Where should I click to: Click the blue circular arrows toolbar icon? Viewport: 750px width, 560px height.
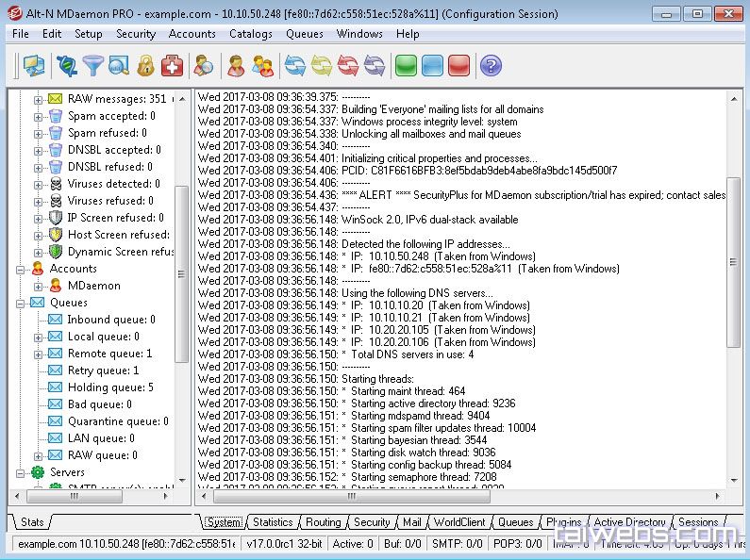295,65
